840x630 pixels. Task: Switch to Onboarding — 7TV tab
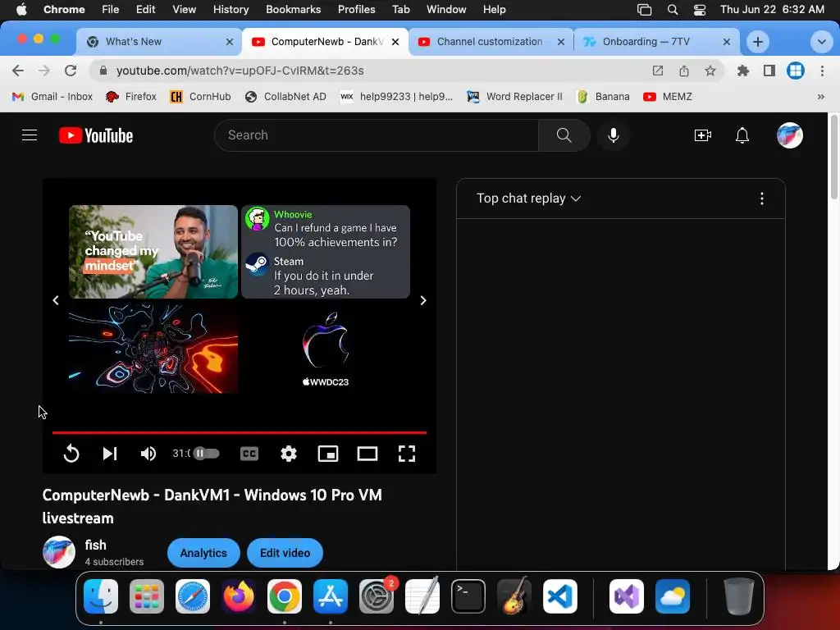pyautogui.click(x=655, y=41)
